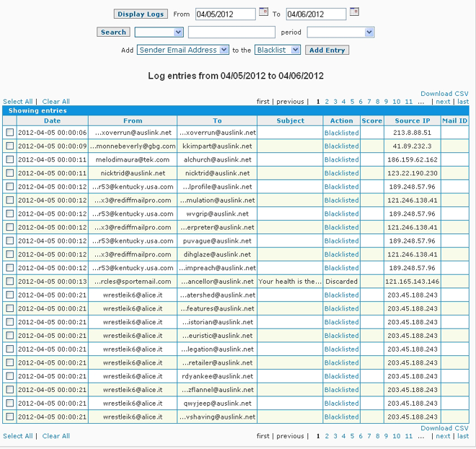Click the ...monnebeverly@gbg.com sender cell
476x449 pixels.
[x=133, y=146]
